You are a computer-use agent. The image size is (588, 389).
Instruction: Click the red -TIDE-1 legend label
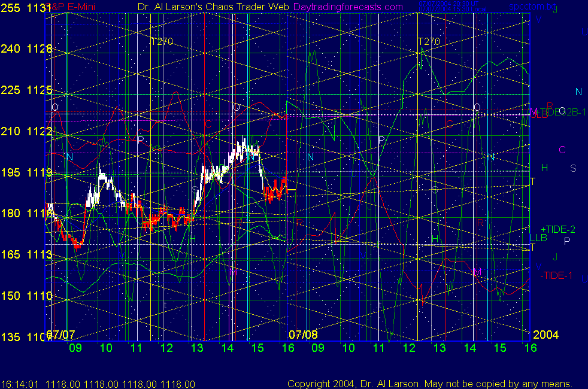pyautogui.click(x=556, y=276)
